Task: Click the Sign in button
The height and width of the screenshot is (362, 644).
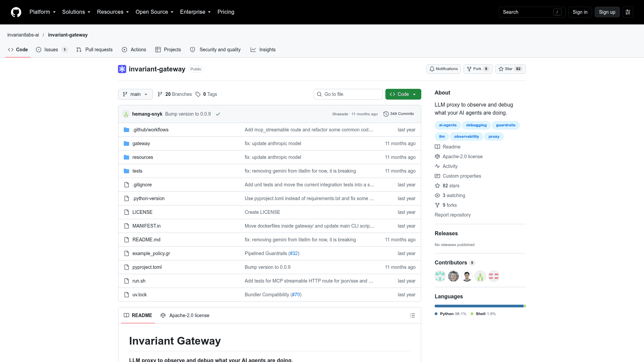Action: (580, 12)
